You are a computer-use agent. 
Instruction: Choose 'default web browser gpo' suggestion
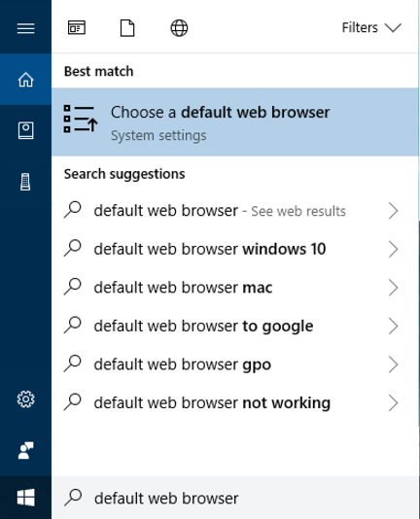235,364
